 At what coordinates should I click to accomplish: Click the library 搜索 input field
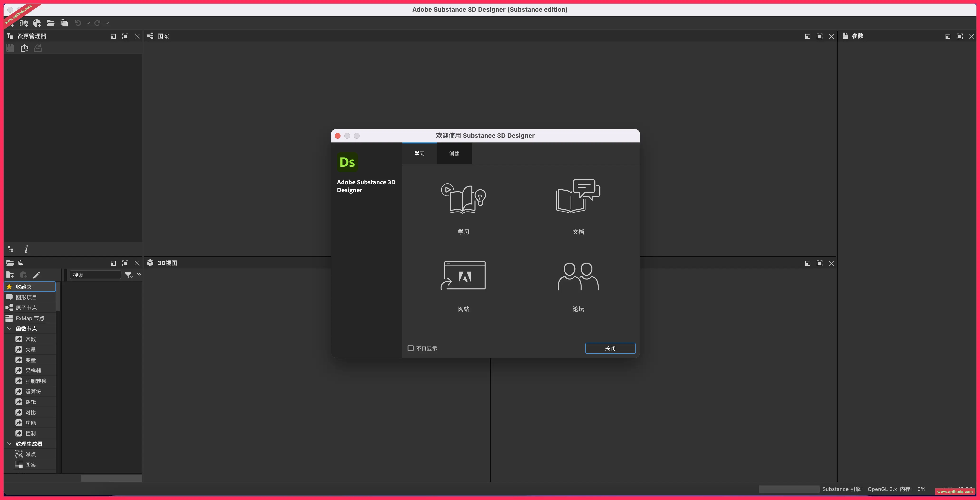95,275
